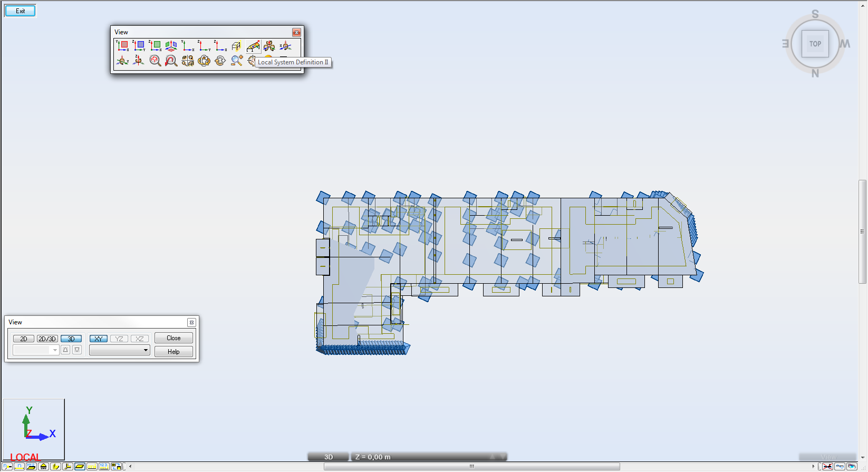Click the orange 3D orbit icon
This screenshot has height=472, width=868.
click(204, 61)
